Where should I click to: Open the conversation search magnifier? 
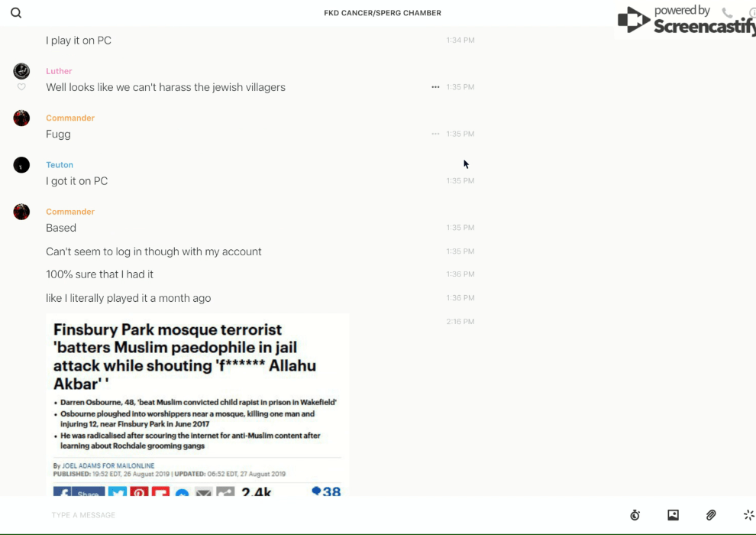[x=16, y=13]
